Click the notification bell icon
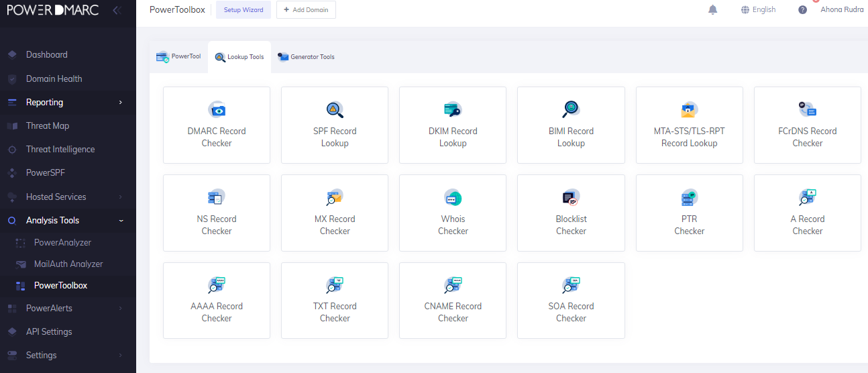This screenshot has height=373, width=868. point(712,9)
